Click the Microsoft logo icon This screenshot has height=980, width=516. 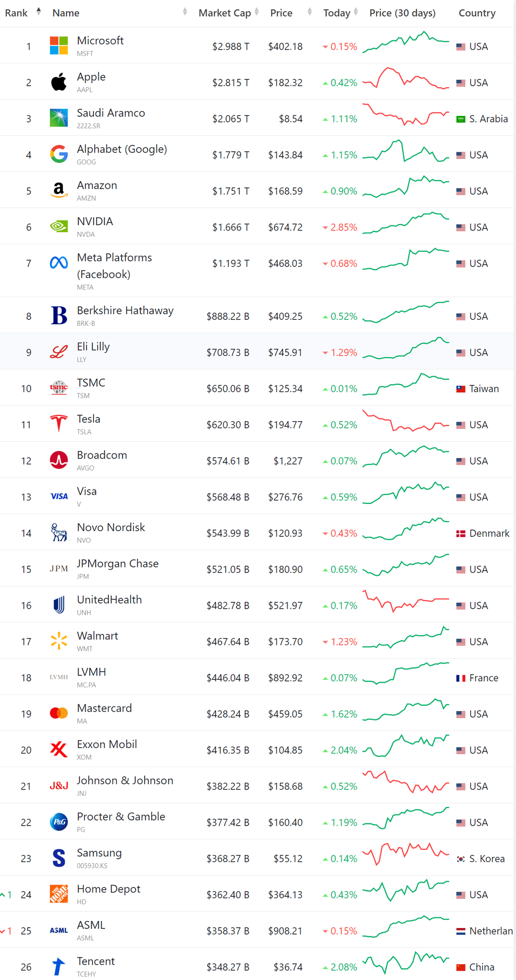59,45
